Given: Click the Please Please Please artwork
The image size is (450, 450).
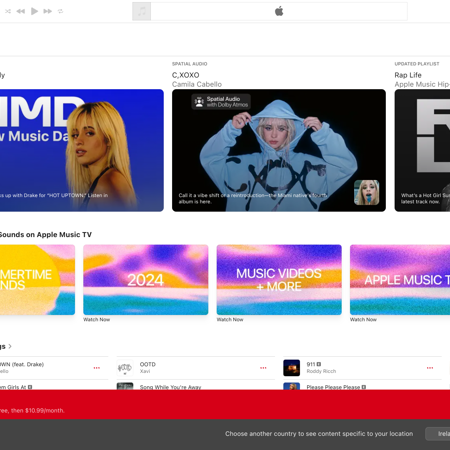Looking at the screenshot, I should [292, 386].
